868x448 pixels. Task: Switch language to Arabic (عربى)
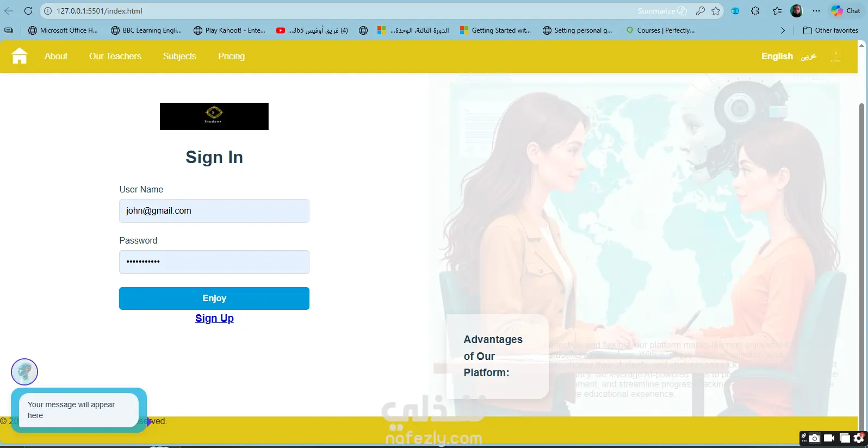(809, 56)
